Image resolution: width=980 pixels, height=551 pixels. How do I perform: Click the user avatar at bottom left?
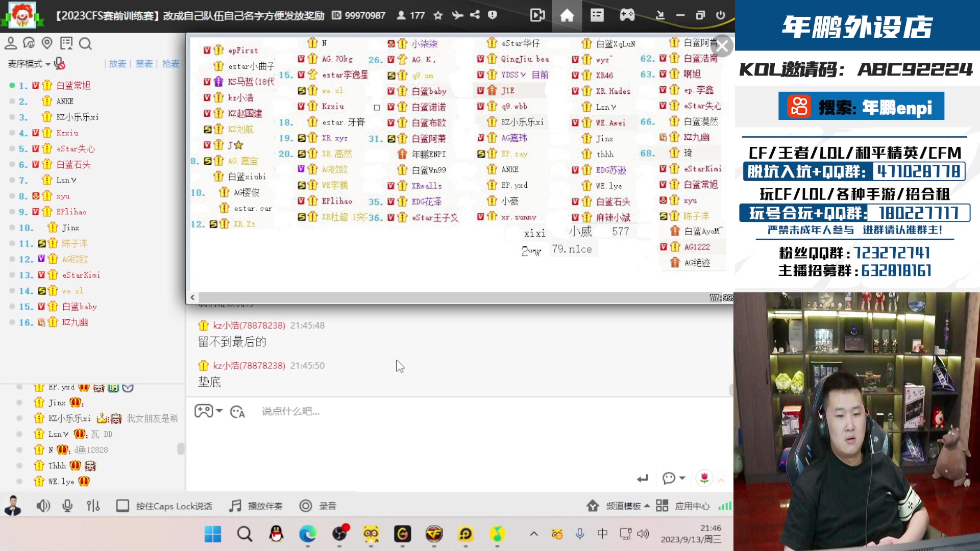(x=13, y=506)
